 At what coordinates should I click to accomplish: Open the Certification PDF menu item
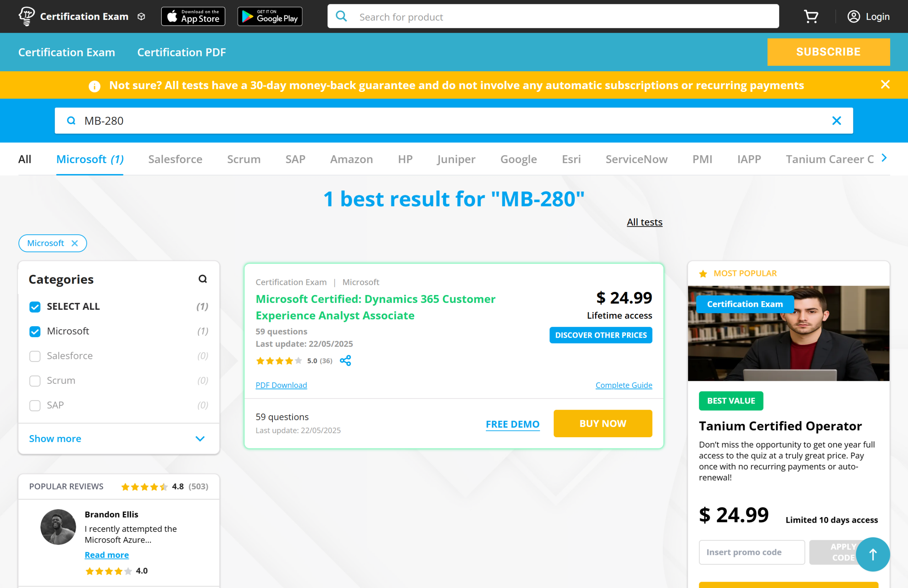[x=182, y=52]
